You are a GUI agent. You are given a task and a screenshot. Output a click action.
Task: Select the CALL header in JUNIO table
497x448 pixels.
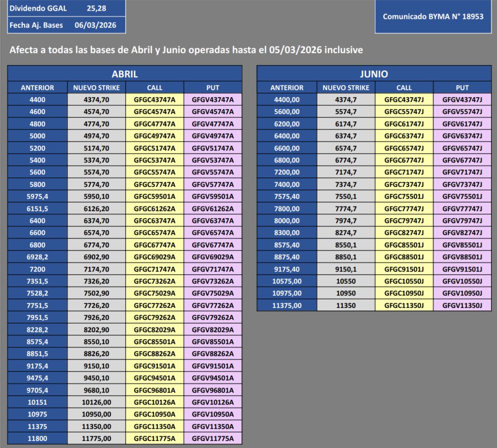pos(404,88)
